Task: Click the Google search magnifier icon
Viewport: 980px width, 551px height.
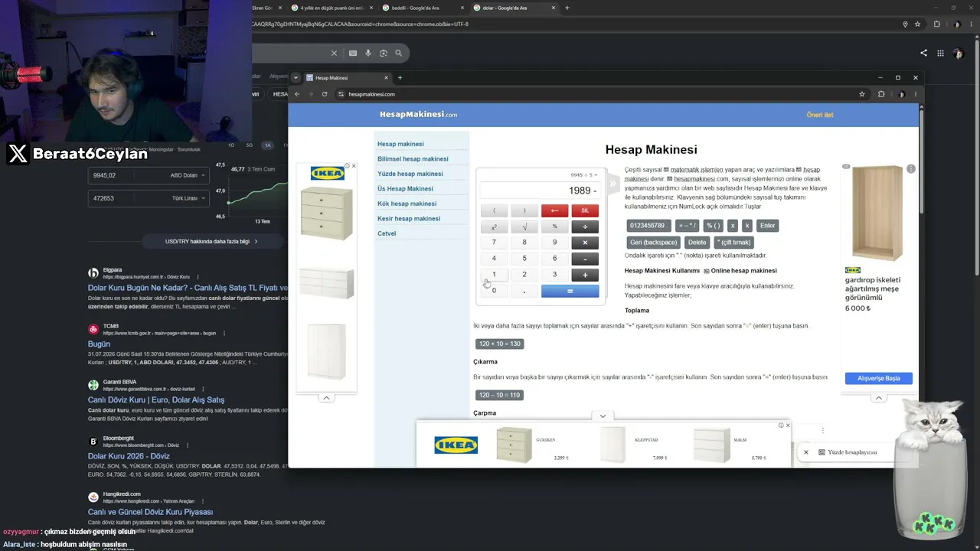Action: (399, 53)
